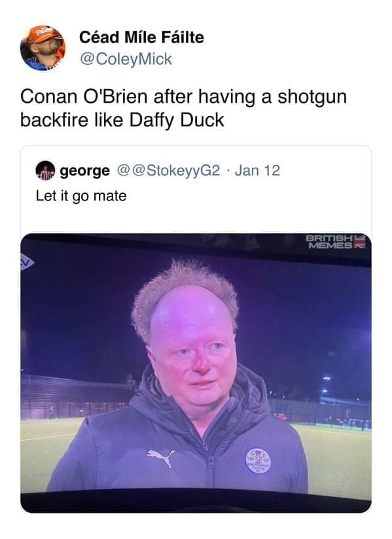
Task: Open george's small profile avatar
Action: coord(45,170)
